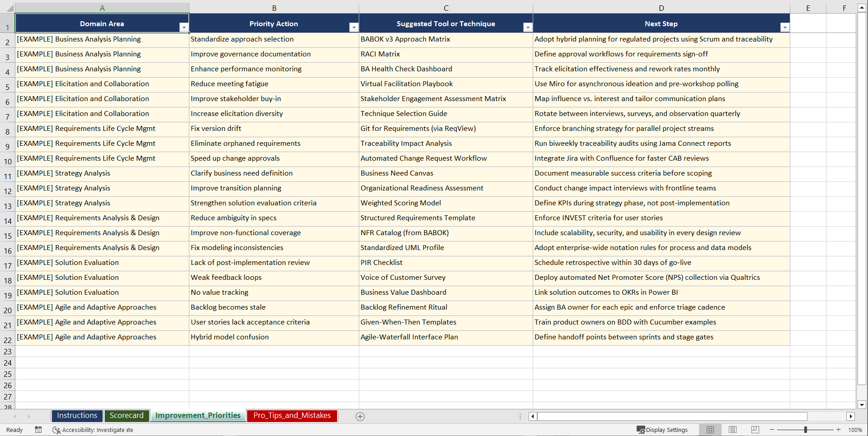Open the Next Step filter dropdown
868x436 pixels.
(x=785, y=27)
